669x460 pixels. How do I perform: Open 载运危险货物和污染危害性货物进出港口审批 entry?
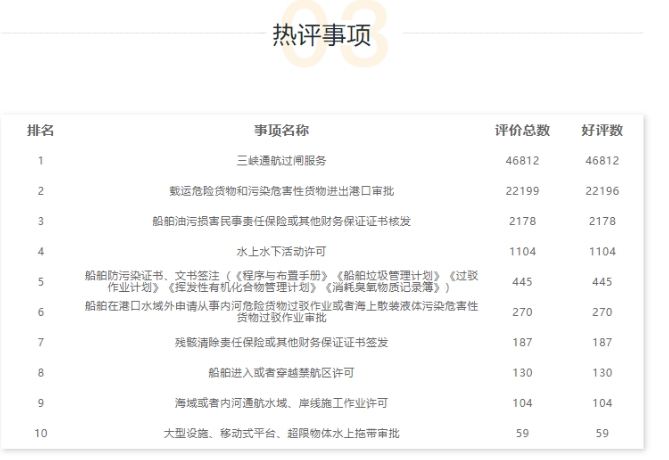[281, 190]
